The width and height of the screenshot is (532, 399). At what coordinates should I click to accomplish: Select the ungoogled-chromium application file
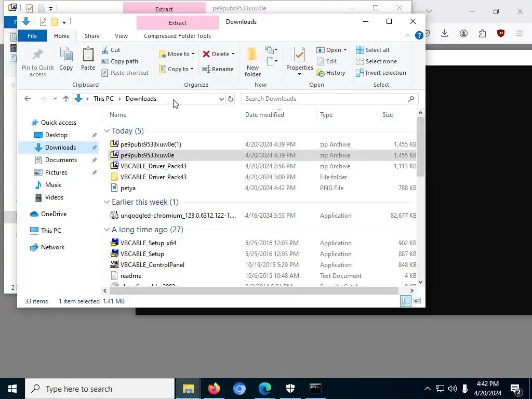click(x=261, y=216)
